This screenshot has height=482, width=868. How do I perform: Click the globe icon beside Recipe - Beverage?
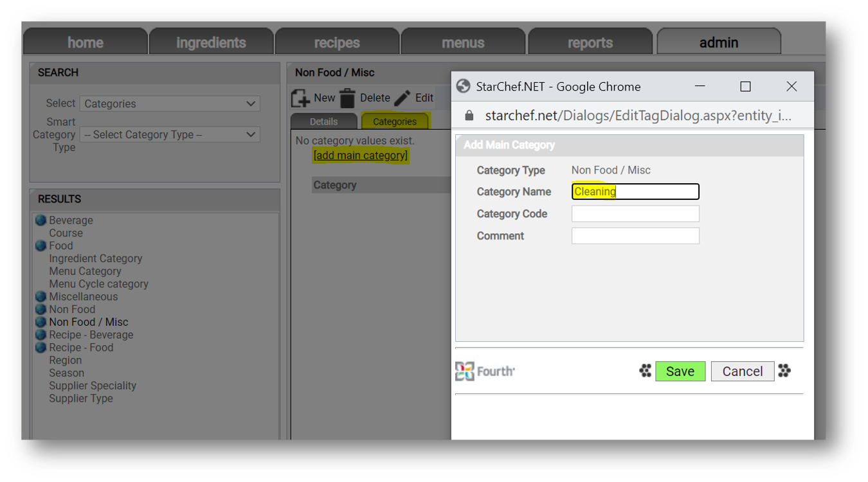click(41, 335)
